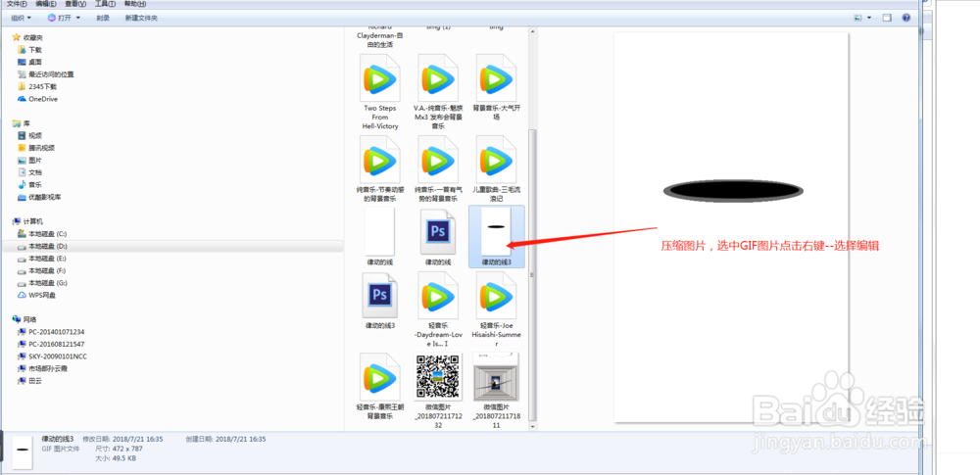
Task: Open the 工具(T) menu
Action: [105, 4]
